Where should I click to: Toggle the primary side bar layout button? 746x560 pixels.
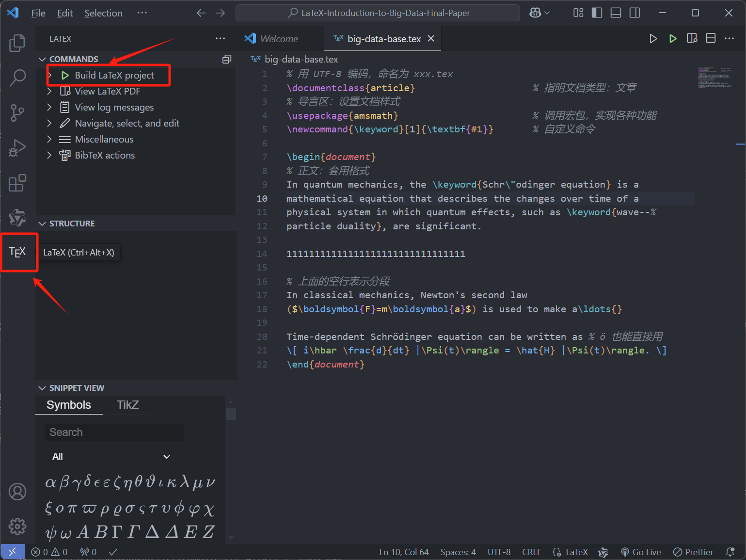[597, 13]
